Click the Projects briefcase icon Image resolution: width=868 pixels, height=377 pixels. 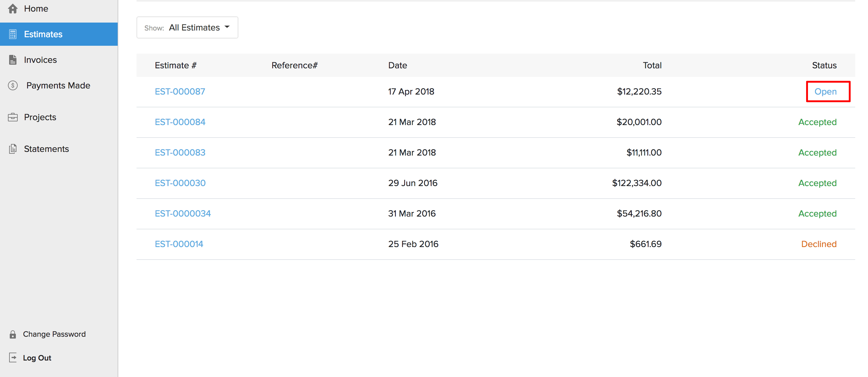pos(13,117)
